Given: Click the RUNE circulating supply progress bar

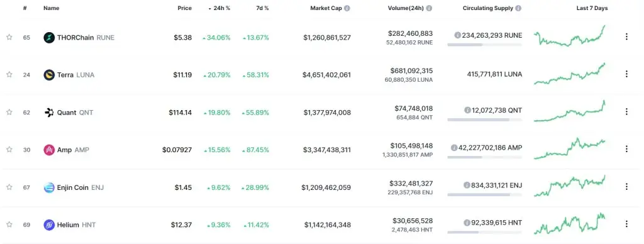Looking at the screenshot, I should pos(485,45).
